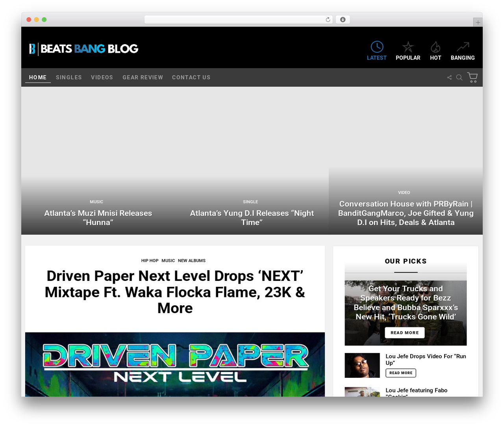Click the Lou Jefe Run Up thumbnail
This screenshot has height=427, width=504.
[362, 366]
